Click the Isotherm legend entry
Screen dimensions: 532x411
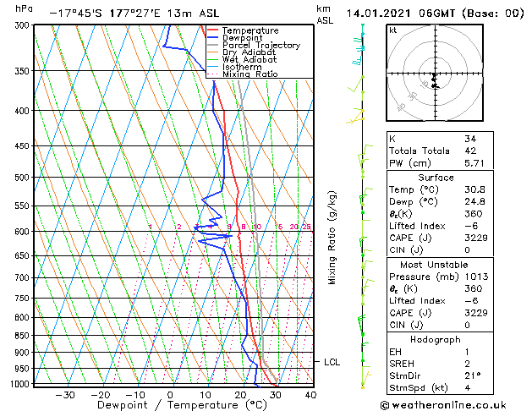pyautogui.click(x=234, y=67)
